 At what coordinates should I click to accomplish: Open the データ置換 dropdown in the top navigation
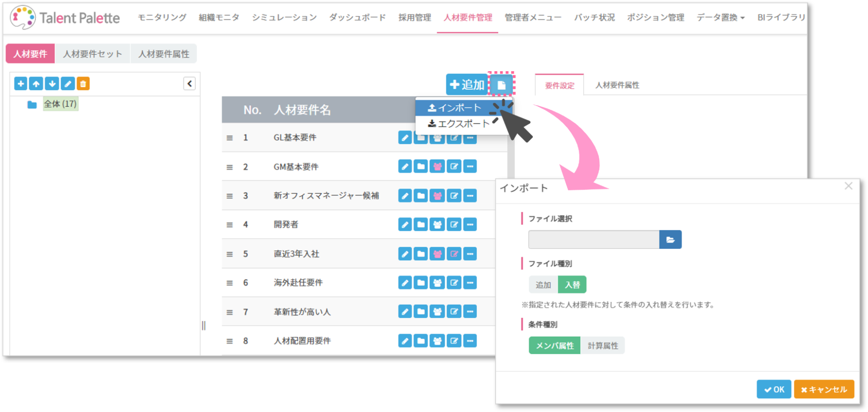(x=720, y=17)
